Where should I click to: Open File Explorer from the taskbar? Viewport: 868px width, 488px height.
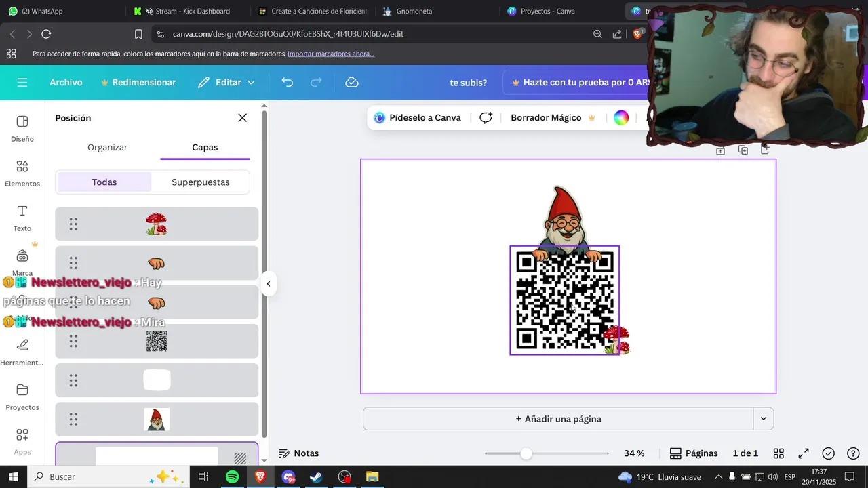[x=372, y=477]
